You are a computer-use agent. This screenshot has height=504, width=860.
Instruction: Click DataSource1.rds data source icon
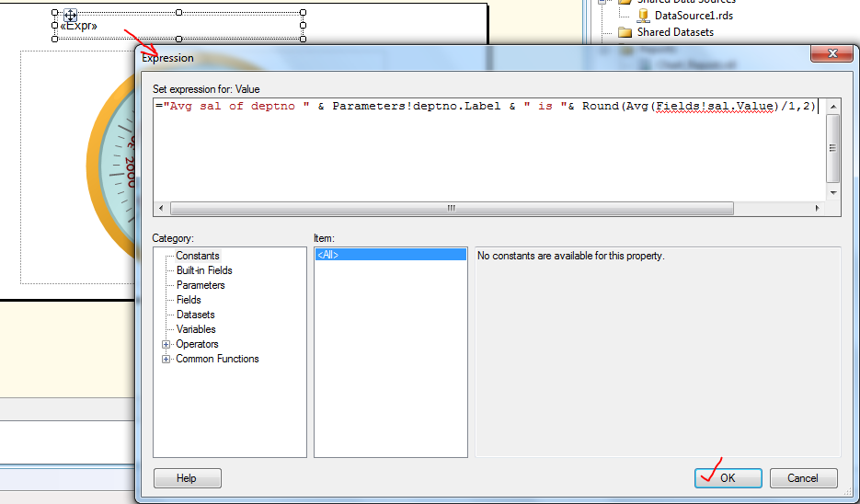(x=644, y=16)
